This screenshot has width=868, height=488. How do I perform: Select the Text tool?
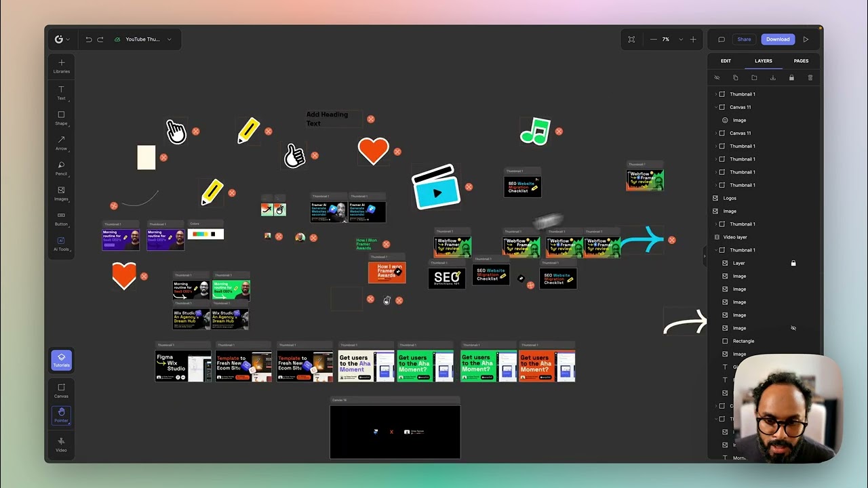click(x=61, y=92)
